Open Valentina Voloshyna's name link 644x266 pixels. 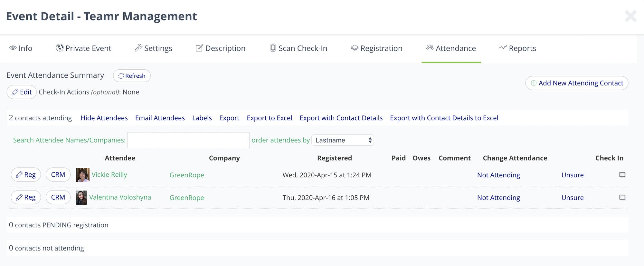pyautogui.click(x=120, y=197)
